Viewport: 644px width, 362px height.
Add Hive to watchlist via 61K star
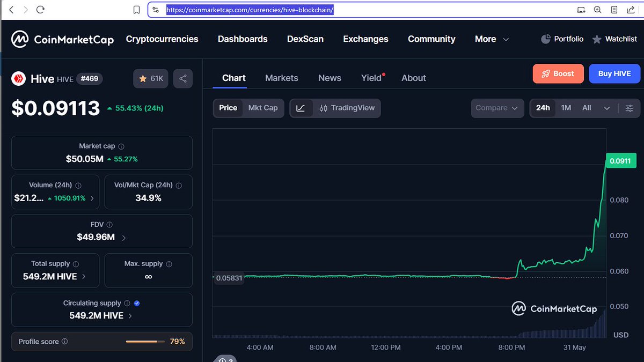tap(151, 78)
